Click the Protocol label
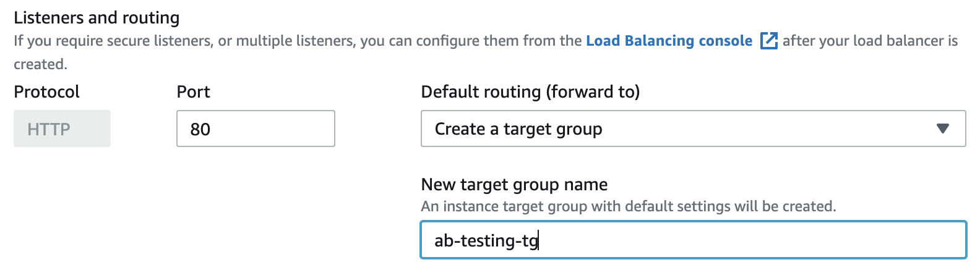 (x=47, y=91)
